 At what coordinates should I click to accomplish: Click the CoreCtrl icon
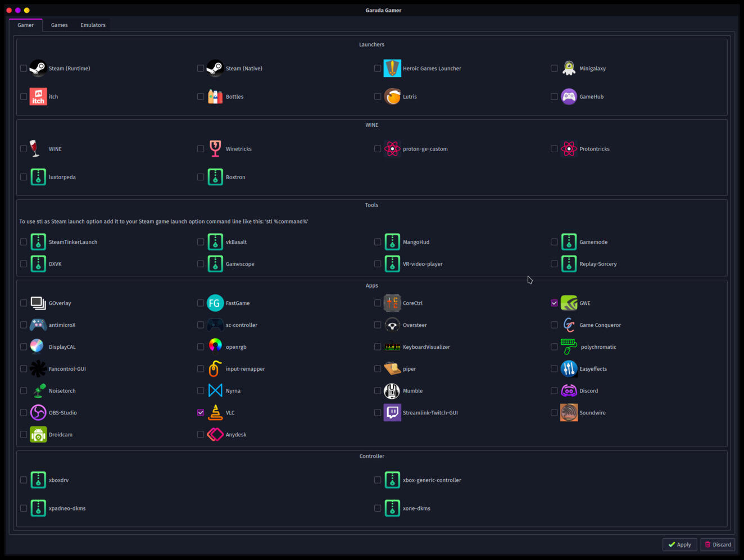392,303
